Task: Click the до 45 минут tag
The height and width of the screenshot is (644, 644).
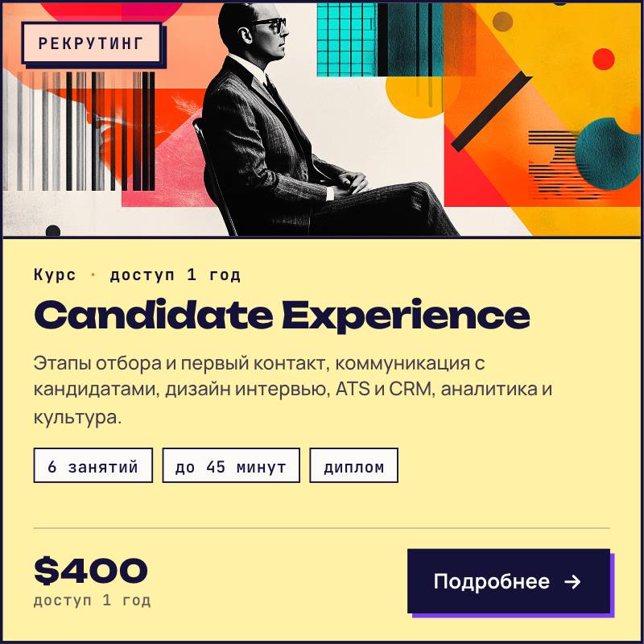Action: click(231, 465)
